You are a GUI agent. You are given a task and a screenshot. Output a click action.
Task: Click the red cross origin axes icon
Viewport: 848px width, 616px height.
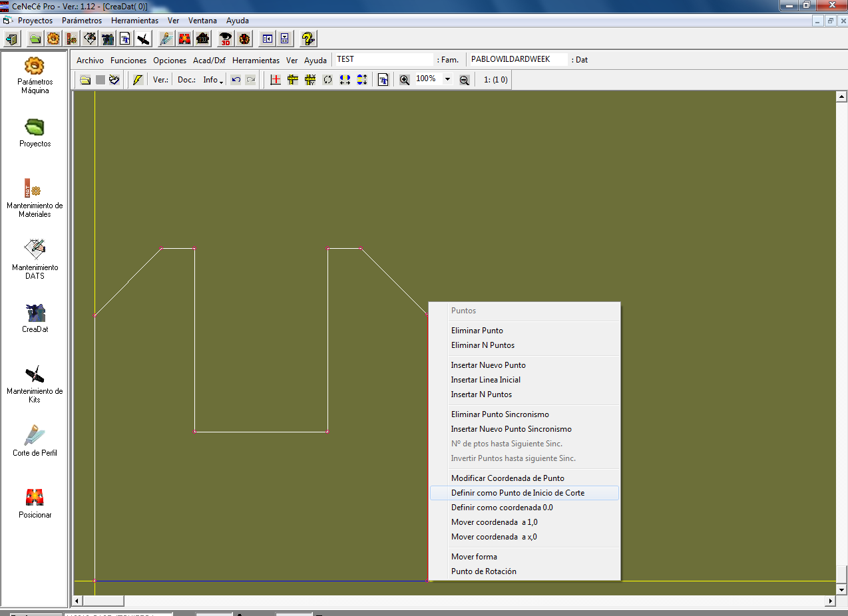[x=276, y=80]
